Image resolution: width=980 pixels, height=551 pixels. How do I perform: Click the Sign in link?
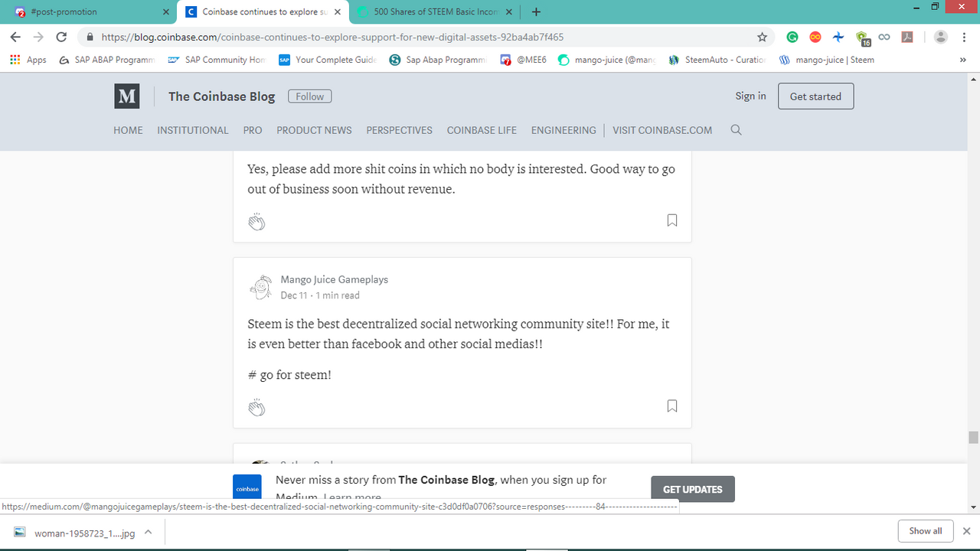click(x=750, y=96)
